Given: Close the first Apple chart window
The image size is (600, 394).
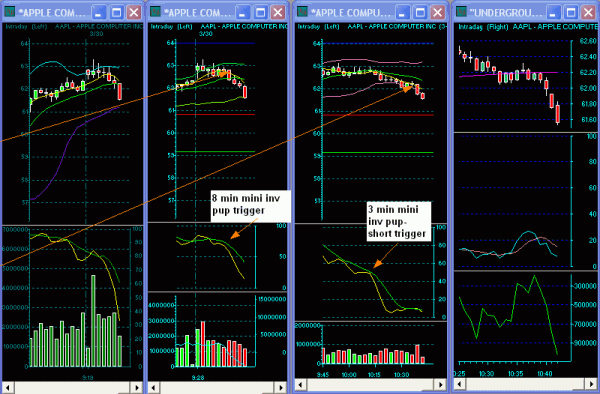Looking at the screenshot, I should 134,13.
